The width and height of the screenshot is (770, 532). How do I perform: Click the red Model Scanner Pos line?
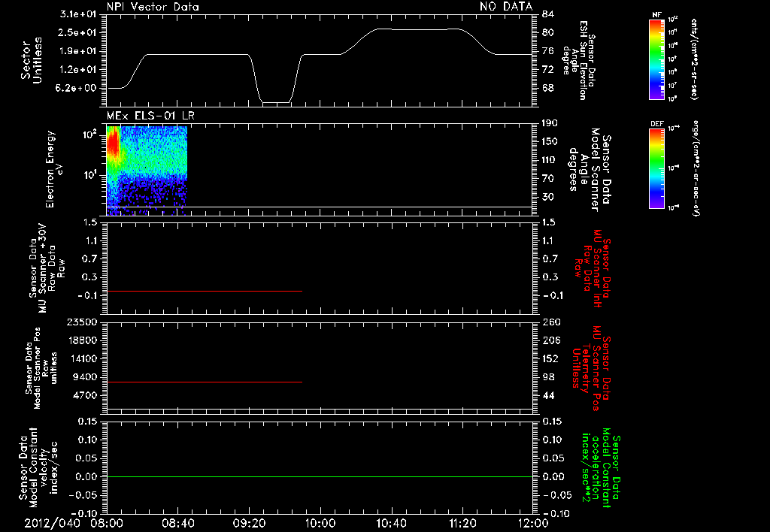(205, 382)
